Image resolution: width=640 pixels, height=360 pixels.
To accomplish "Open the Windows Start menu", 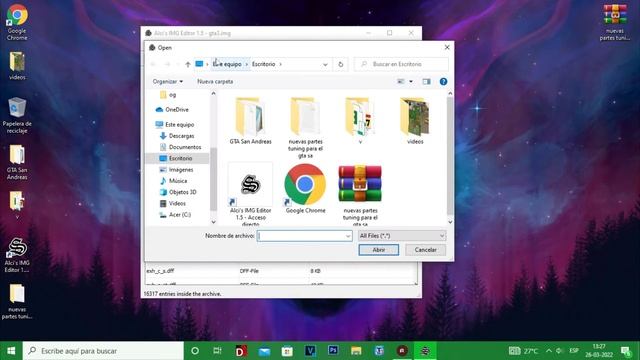I will tap(11, 351).
